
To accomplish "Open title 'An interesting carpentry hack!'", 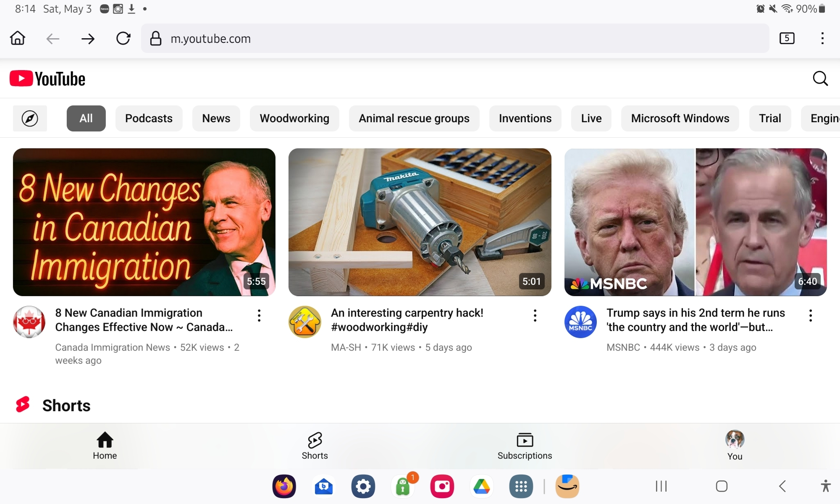I will tap(407, 320).
